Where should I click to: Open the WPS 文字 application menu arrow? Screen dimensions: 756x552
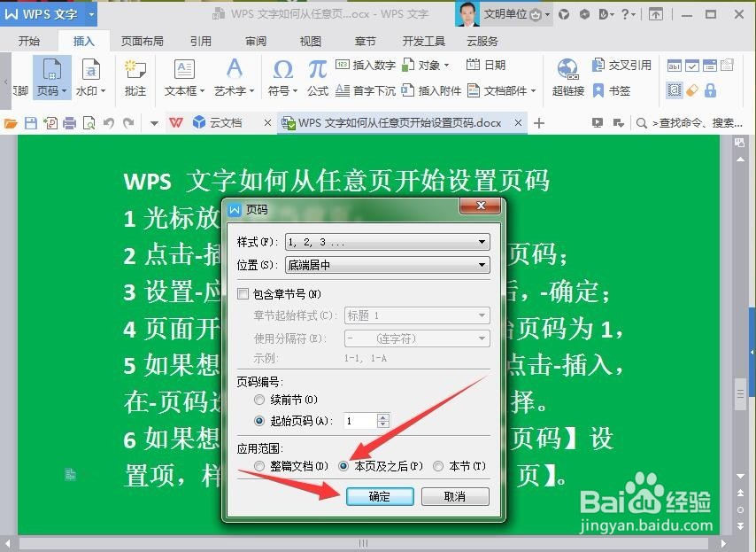tap(91, 14)
